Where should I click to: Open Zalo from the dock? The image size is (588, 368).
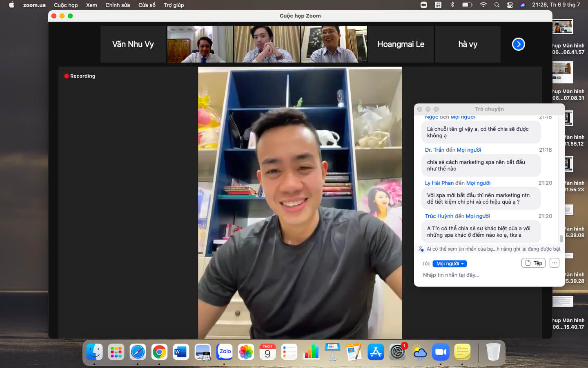[224, 352]
